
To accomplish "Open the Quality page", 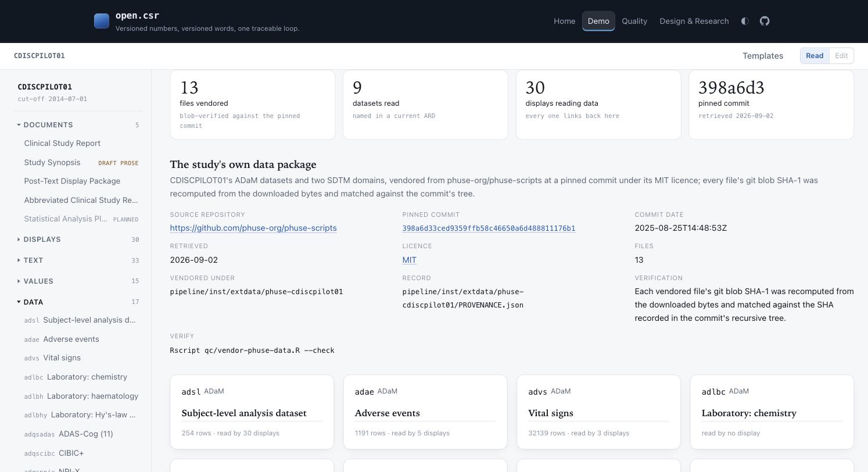I will click(x=634, y=21).
